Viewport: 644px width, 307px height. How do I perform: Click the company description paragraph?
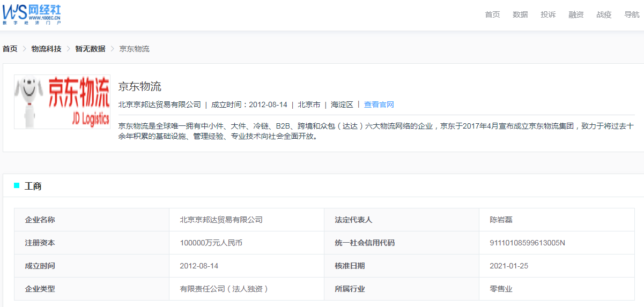coord(376,131)
